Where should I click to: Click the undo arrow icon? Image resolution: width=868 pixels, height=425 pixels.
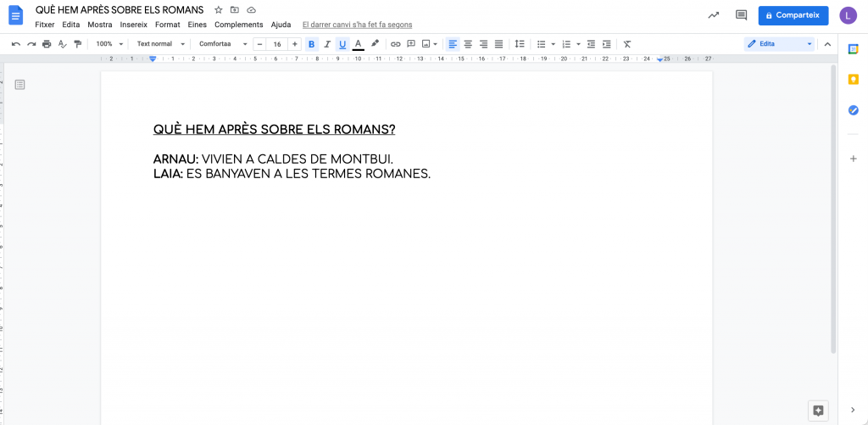(x=16, y=44)
